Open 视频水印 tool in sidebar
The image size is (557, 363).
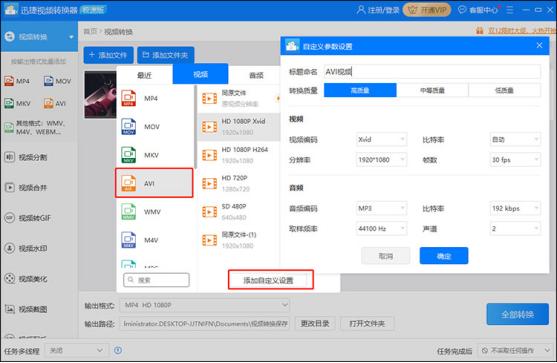click(26, 248)
